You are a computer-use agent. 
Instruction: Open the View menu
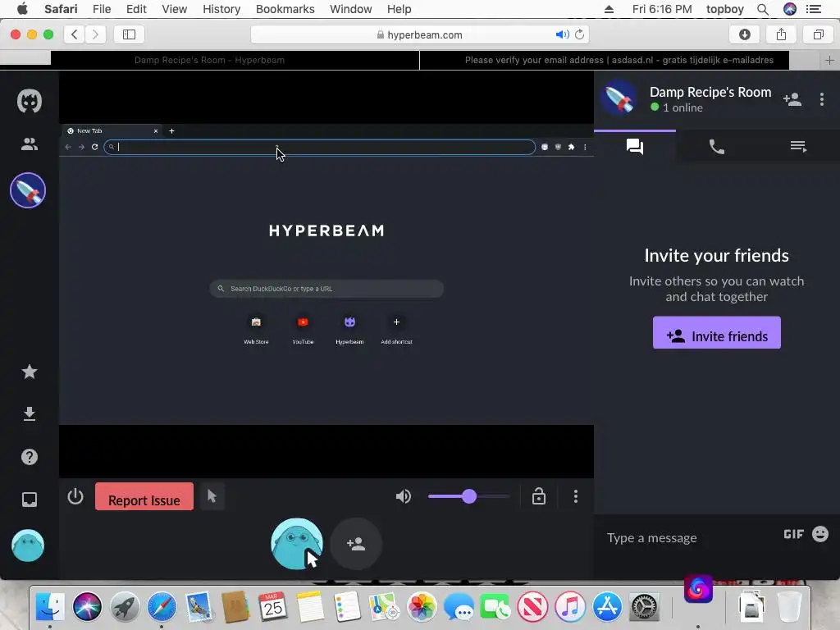click(174, 9)
